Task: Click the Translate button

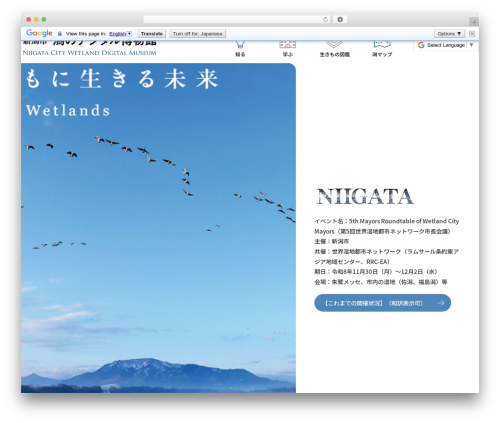Action: (152, 34)
